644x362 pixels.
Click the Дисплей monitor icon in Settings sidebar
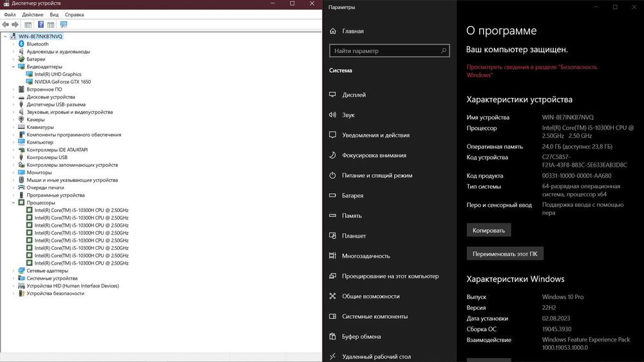[x=333, y=95]
